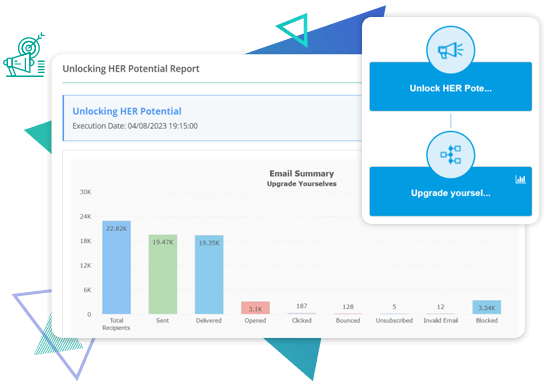This screenshot has width=550, height=384.
Task: Click the Invalid Email axis label
Action: click(x=441, y=321)
